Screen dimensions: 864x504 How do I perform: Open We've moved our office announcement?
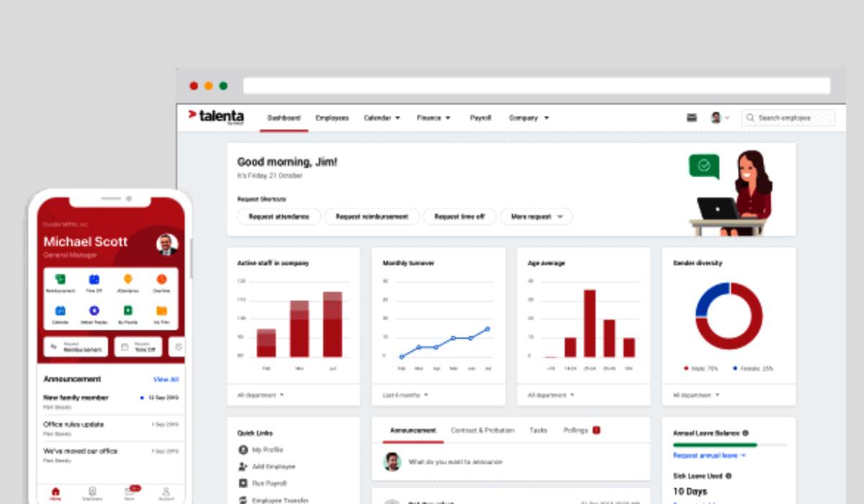click(111, 454)
